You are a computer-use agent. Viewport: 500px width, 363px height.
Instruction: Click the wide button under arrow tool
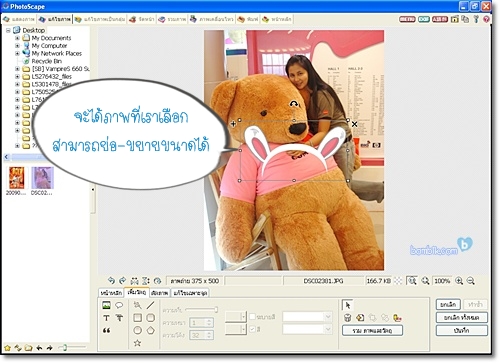point(372,331)
